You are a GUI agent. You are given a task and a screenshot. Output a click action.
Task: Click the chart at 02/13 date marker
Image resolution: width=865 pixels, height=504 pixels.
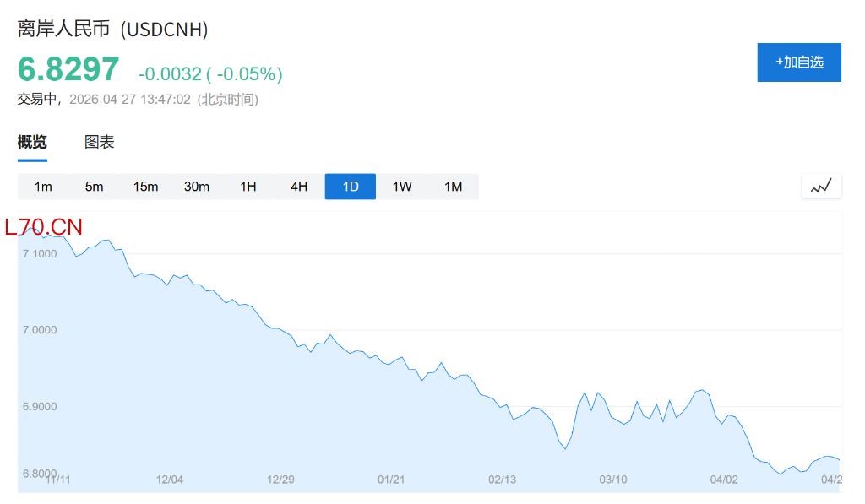502,480
